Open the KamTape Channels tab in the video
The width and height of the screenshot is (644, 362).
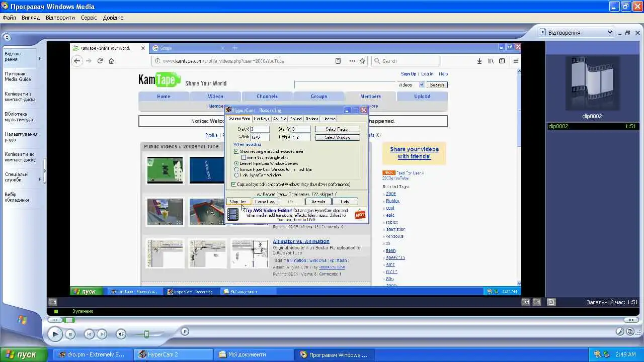267,96
